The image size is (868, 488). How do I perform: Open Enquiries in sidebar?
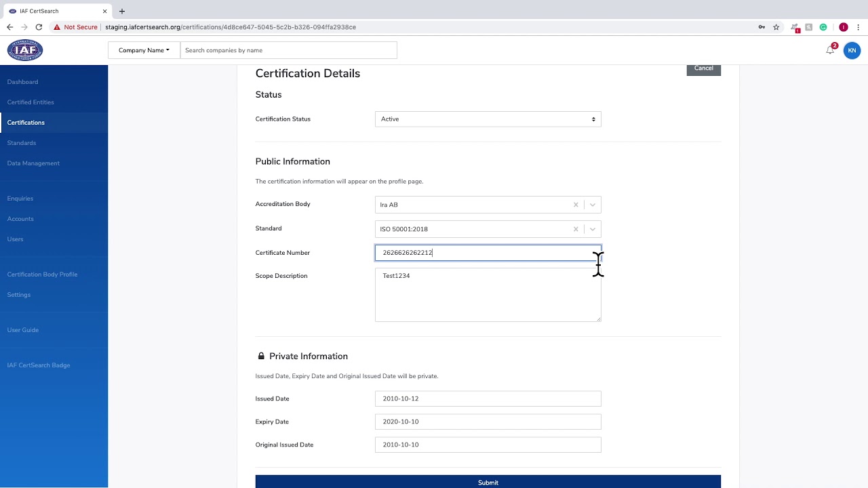click(20, 199)
